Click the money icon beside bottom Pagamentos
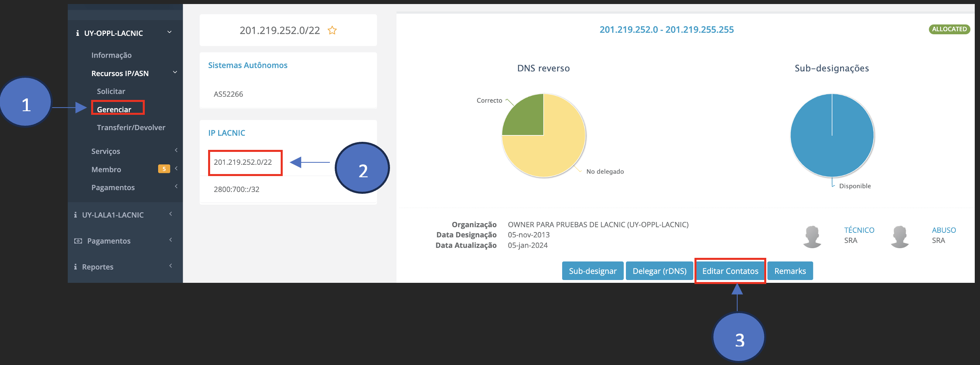This screenshot has height=365, width=980. [78, 241]
